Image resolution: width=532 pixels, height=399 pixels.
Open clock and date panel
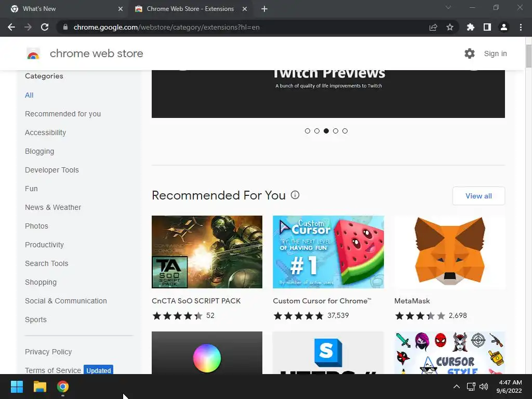509,387
